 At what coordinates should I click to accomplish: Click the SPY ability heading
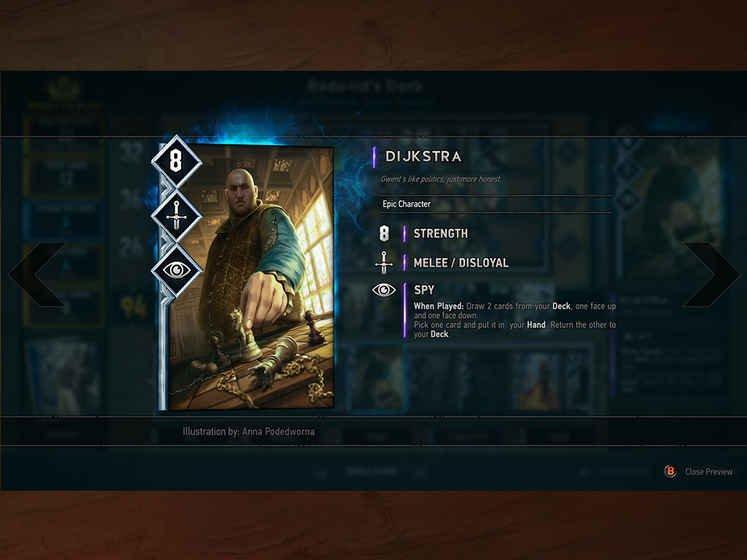[424, 290]
